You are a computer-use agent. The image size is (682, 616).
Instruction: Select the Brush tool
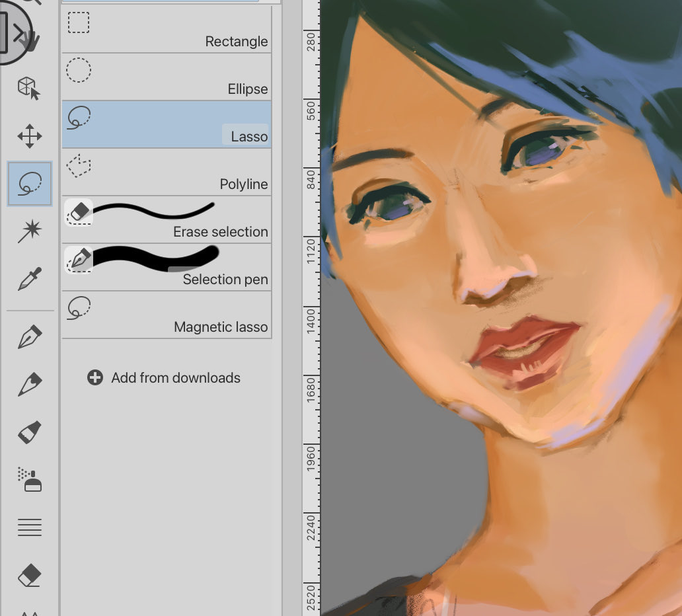click(x=30, y=432)
